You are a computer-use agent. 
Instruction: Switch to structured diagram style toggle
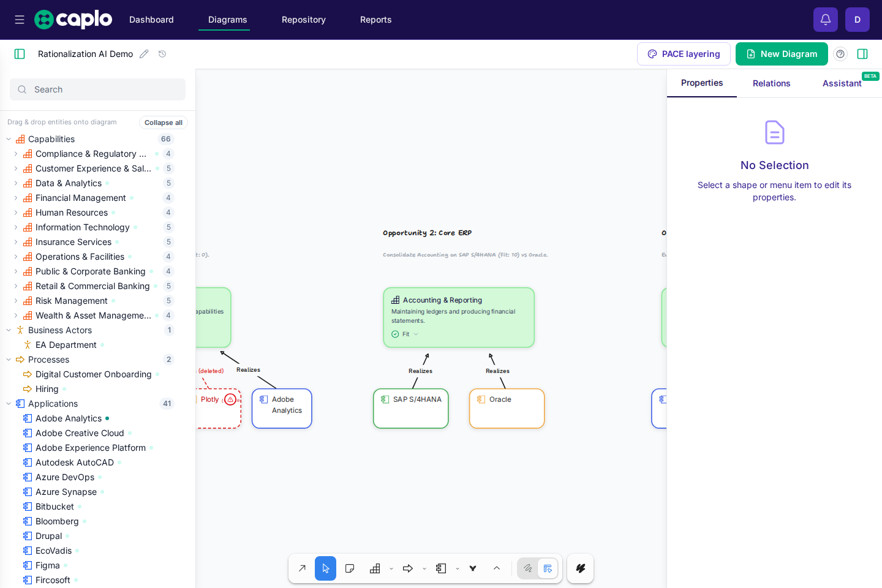[x=548, y=568]
